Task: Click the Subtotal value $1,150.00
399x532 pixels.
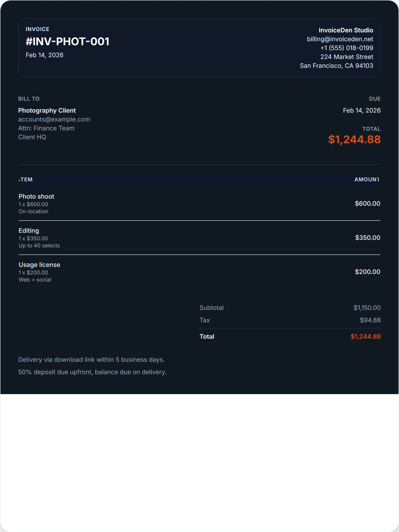Action: click(x=367, y=308)
